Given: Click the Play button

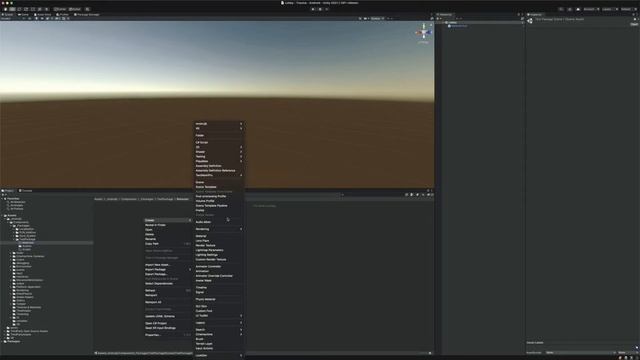Looking at the screenshot, I should point(313,9).
